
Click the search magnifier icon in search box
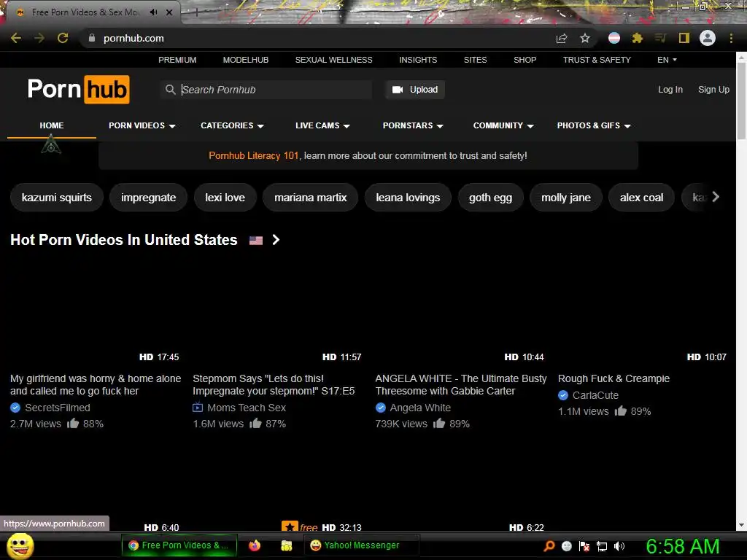[170, 90]
